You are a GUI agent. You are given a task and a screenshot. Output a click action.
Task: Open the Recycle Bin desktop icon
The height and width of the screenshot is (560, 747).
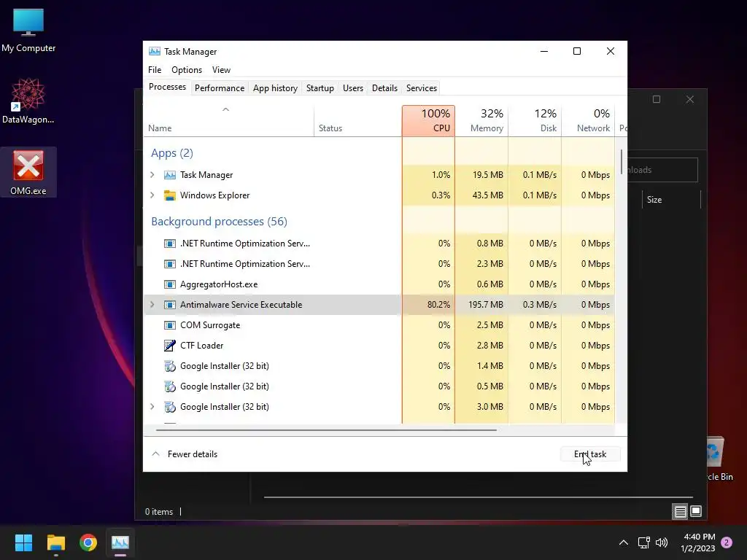pos(719,459)
